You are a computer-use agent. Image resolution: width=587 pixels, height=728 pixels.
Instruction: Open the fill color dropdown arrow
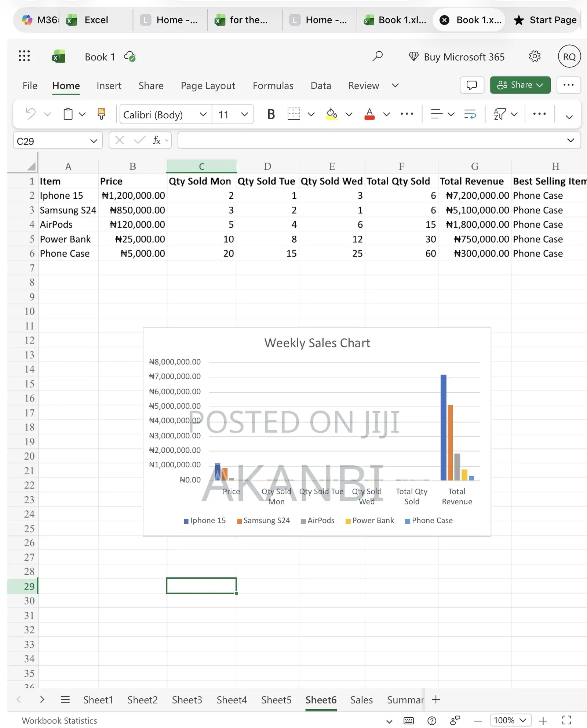(x=349, y=114)
